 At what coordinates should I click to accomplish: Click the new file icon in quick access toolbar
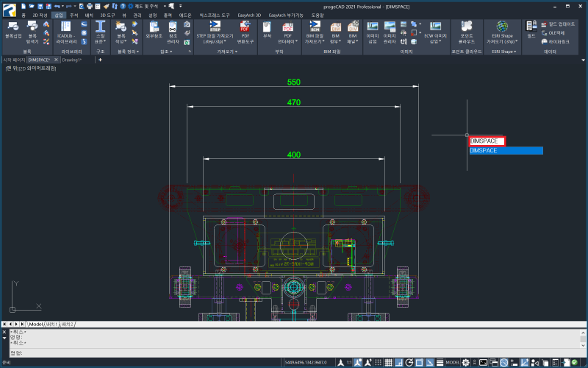click(x=24, y=6)
